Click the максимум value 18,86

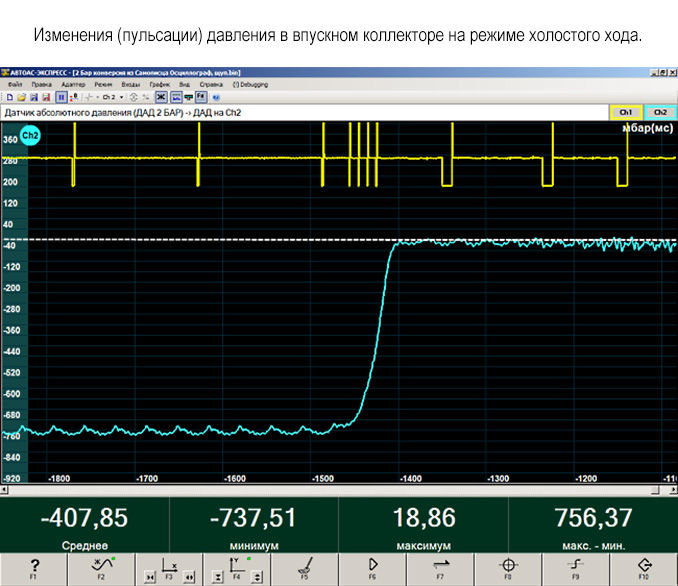(x=424, y=518)
